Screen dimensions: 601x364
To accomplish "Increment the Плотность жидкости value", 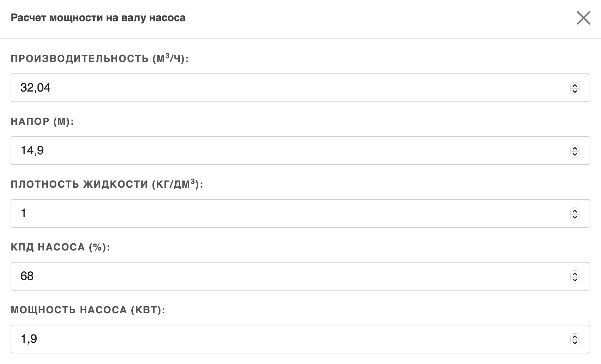I will tap(575, 211).
